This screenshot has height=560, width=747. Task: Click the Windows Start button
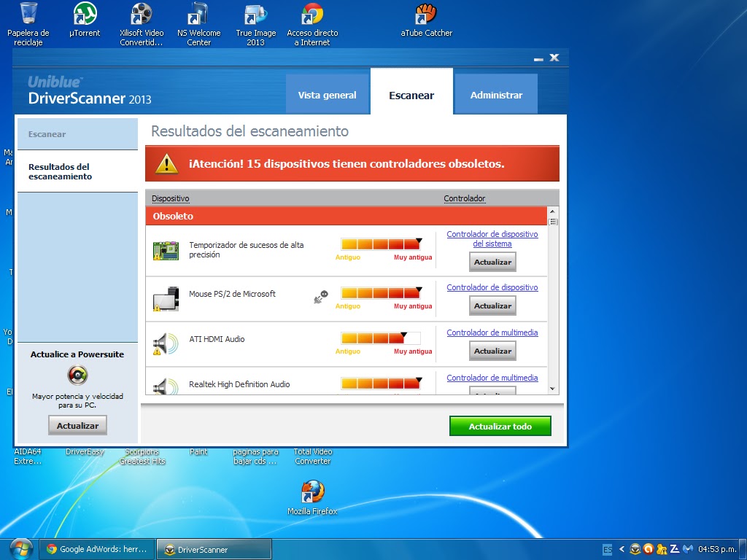tap(20, 549)
